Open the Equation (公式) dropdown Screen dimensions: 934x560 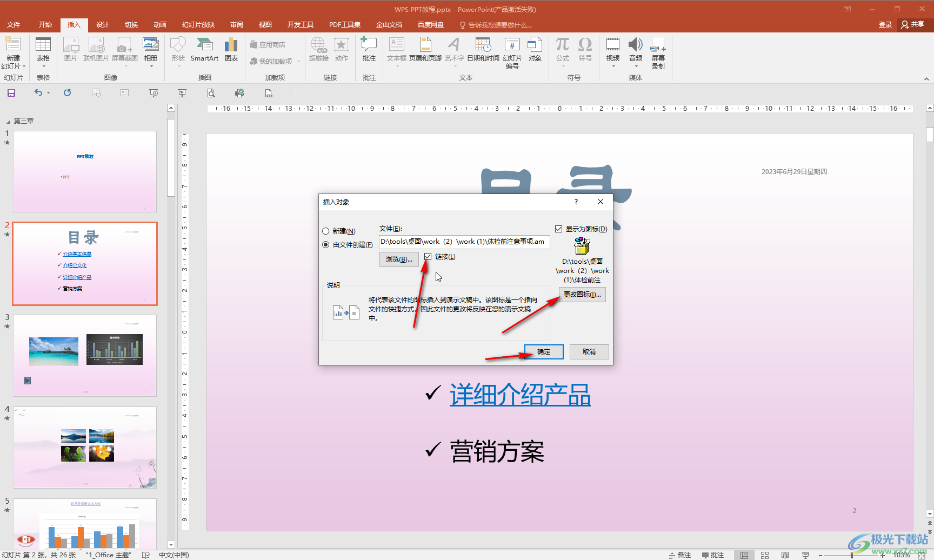pyautogui.click(x=563, y=66)
